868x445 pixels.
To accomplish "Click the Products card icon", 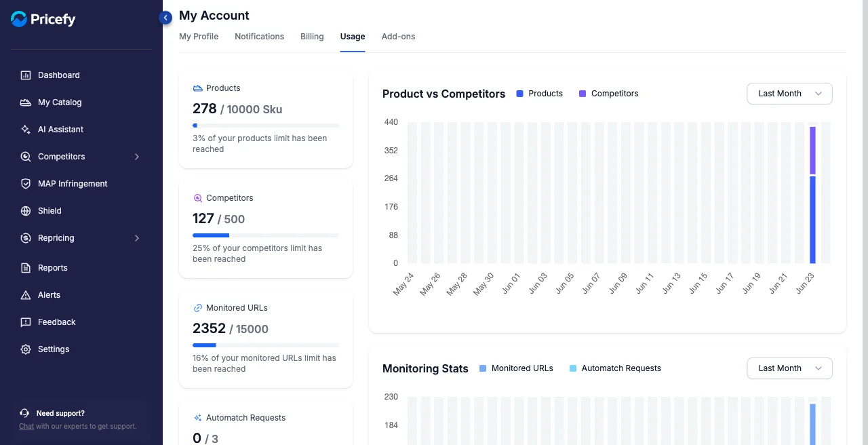I will [x=197, y=88].
